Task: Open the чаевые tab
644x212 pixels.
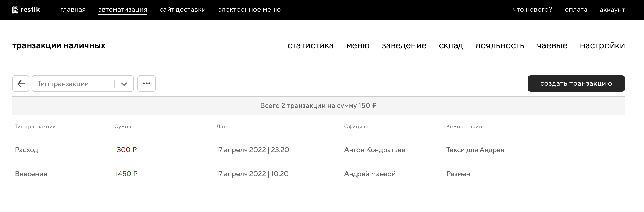Action: [x=552, y=45]
